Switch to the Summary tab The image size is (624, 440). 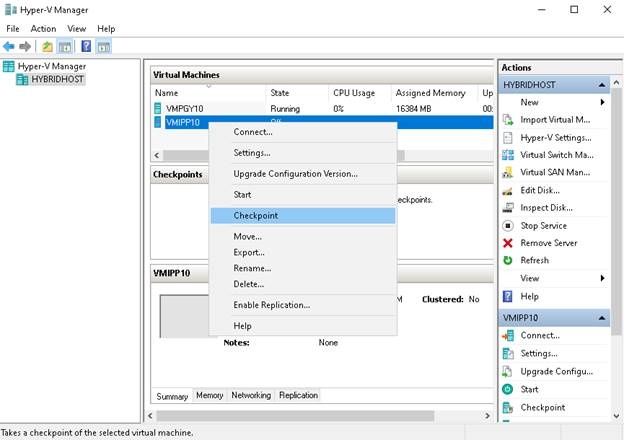point(172,396)
